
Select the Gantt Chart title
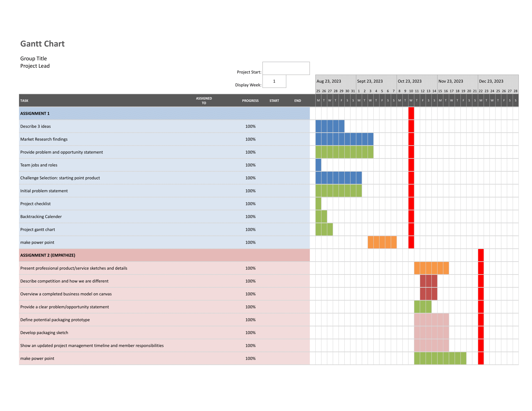[42, 44]
